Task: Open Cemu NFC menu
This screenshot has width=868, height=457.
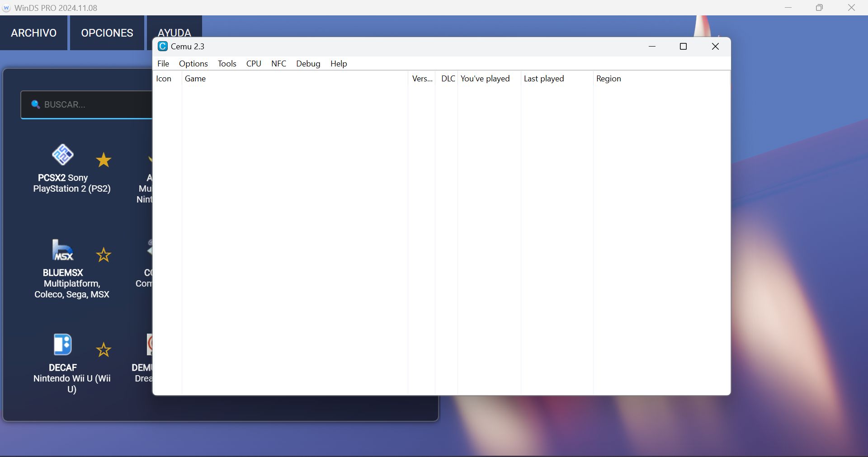Action: [x=279, y=64]
